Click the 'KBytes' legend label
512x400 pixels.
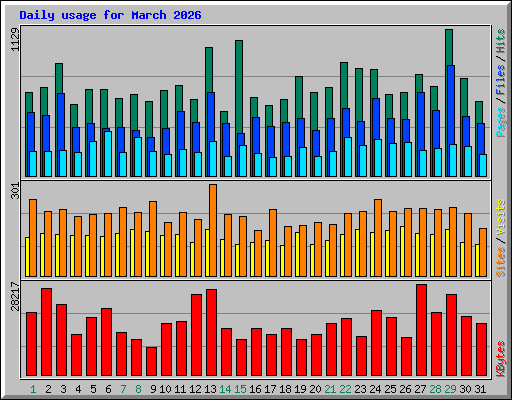500,359
